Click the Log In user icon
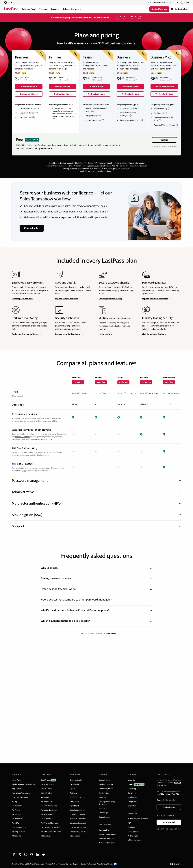193x868 pixels. click(182, 2)
